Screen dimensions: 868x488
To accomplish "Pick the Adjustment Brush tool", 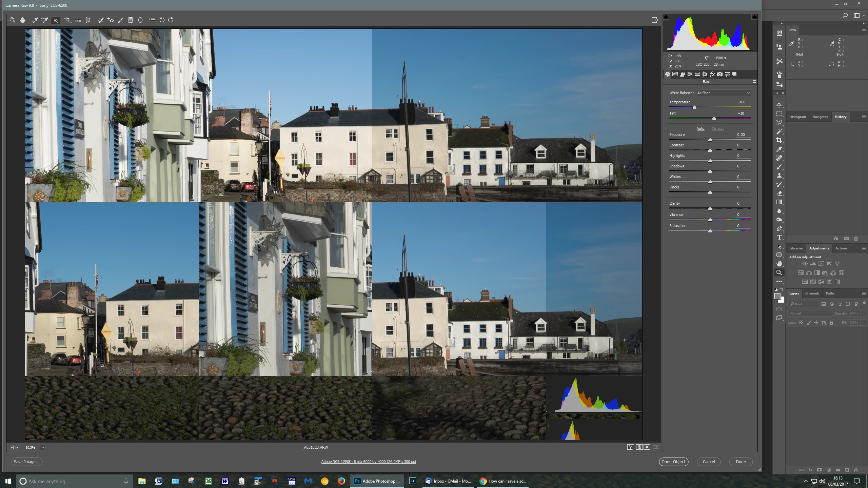I will click(120, 20).
